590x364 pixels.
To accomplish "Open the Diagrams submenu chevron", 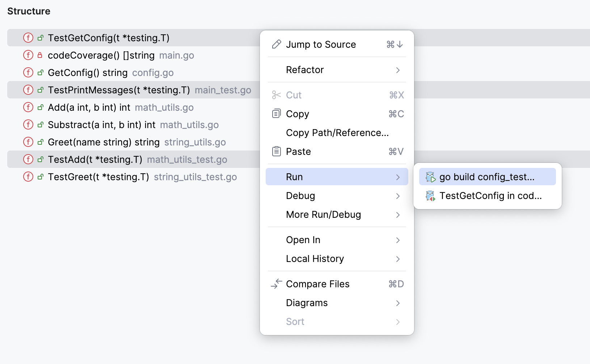I will pos(398,303).
